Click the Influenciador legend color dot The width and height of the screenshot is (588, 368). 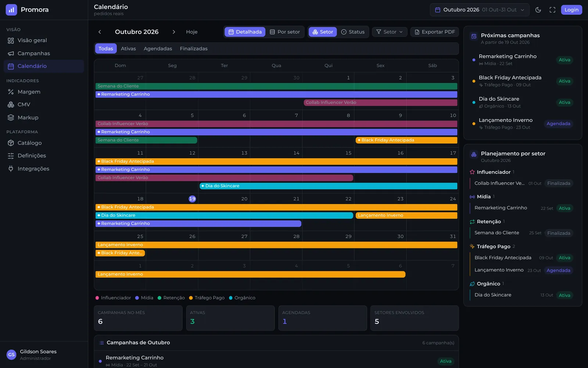pos(97,298)
